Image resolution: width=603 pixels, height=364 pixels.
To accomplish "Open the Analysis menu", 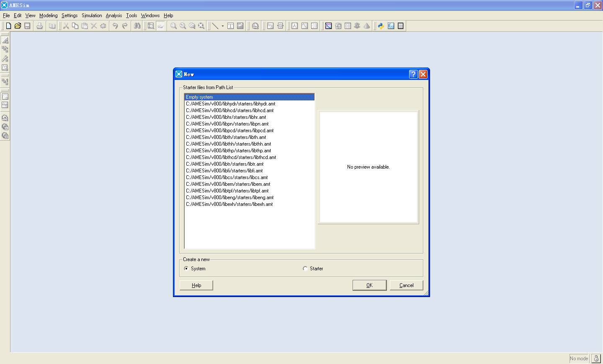I will (x=114, y=15).
